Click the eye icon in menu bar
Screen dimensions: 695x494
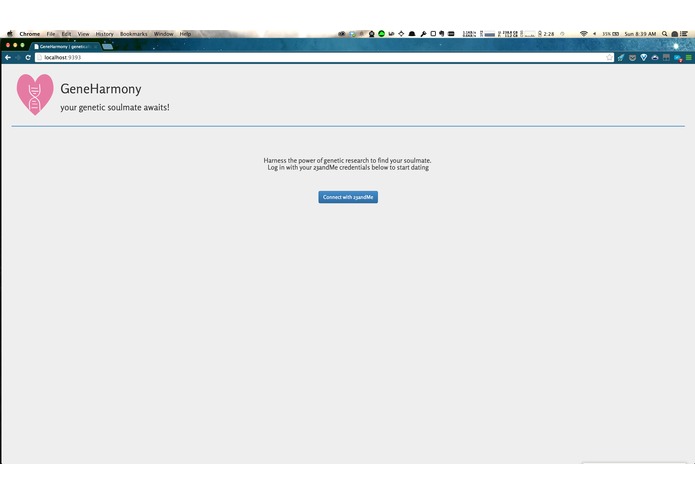click(x=342, y=34)
